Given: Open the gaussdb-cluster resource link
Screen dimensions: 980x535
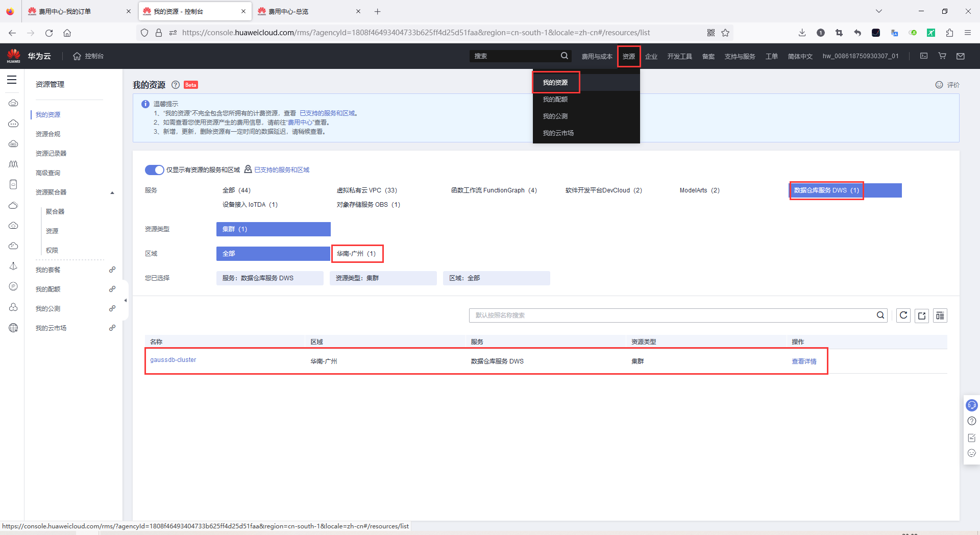Looking at the screenshot, I should [173, 360].
